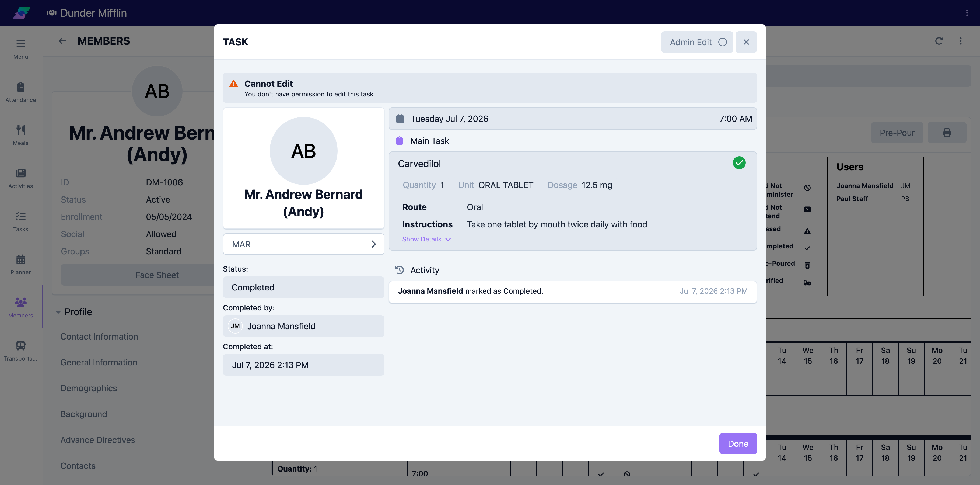The width and height of the screenshot is (980, 485).
Task: Click the Dunder Mifflin logo
Action: coord(22,13)
